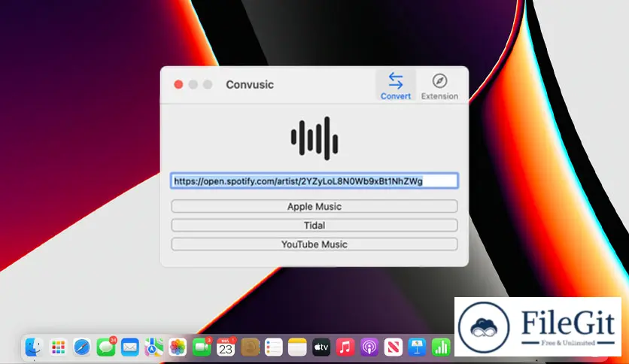This screenshot has width=629, height=364.
Task: Open FaceTime from the Dock
Action: coord(202,347)
